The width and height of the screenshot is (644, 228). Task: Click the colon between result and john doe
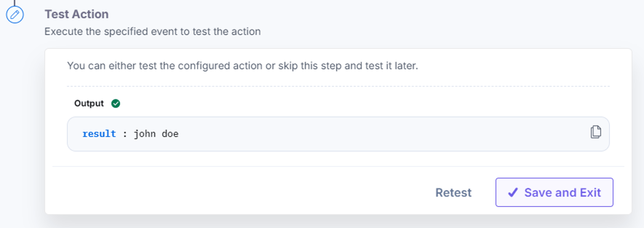[x=125, y=134]
